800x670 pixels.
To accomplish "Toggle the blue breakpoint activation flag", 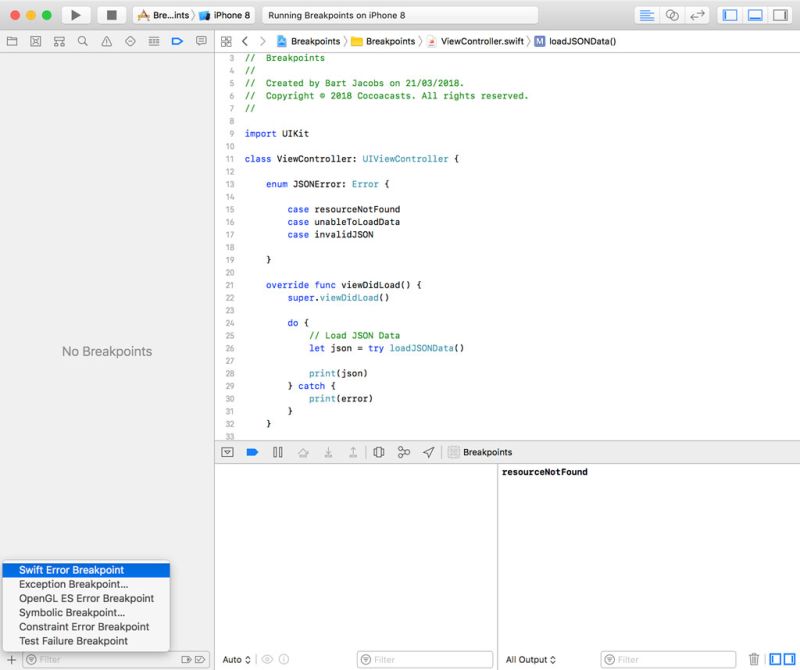I will [x=254, y=452].
